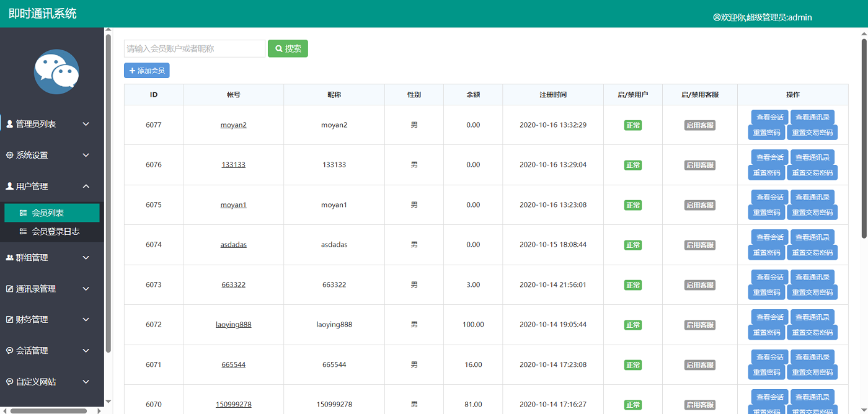Viewport: 868px width, 414px height.
Task: Click the chat bubbles logo avatar
Action: tap(56, 71)
